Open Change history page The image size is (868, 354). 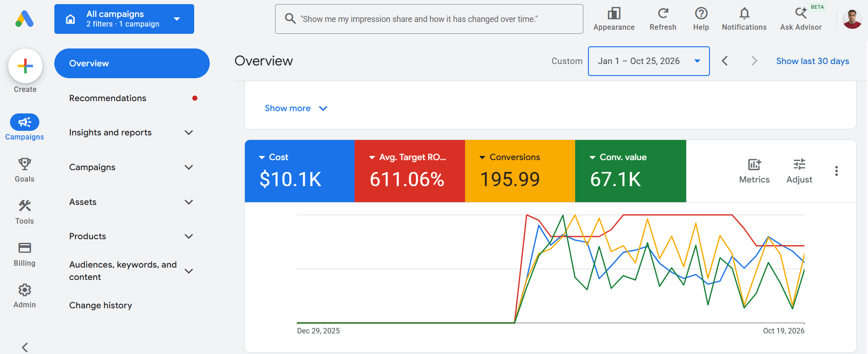pos(101,306)
